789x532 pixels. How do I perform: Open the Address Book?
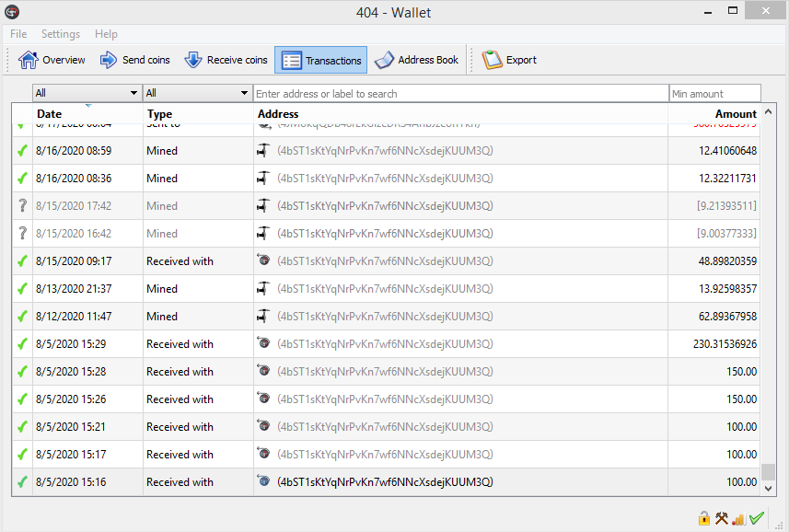416,60
